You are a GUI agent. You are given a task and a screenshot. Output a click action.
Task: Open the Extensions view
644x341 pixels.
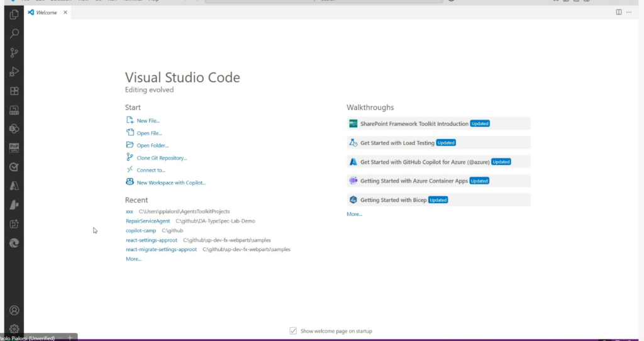[14, 91]
